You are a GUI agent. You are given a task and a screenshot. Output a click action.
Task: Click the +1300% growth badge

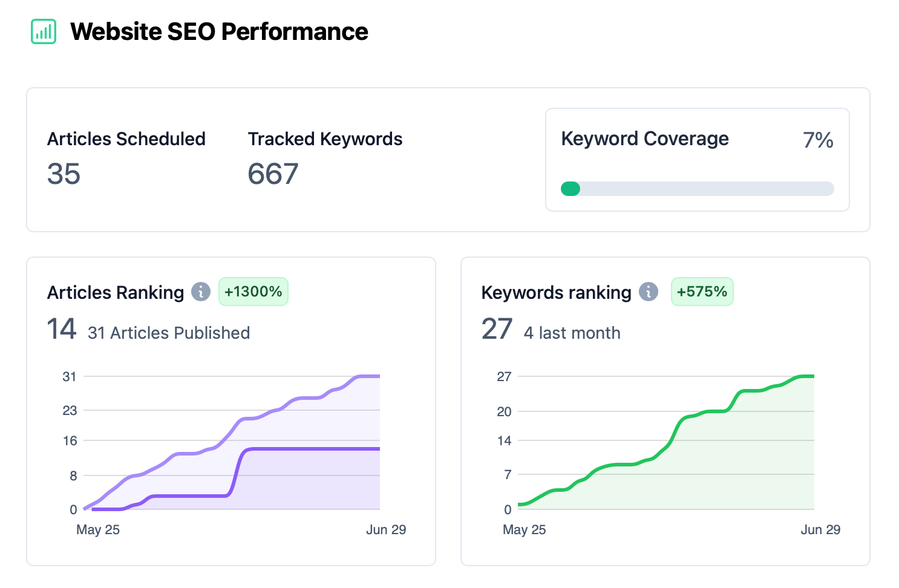(253, 292)
